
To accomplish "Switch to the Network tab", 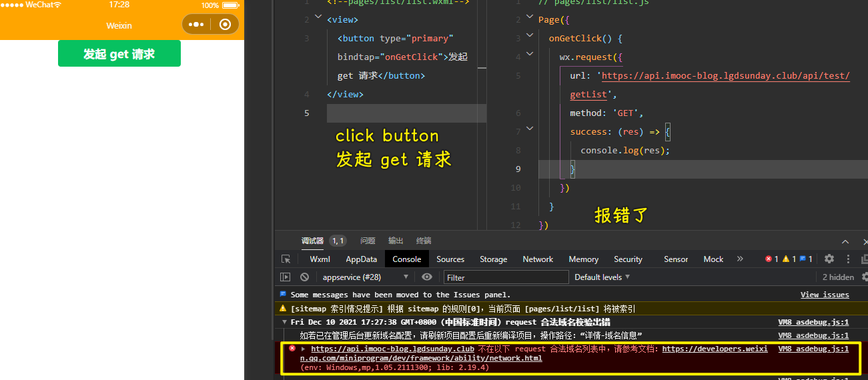I will (538, 259).
